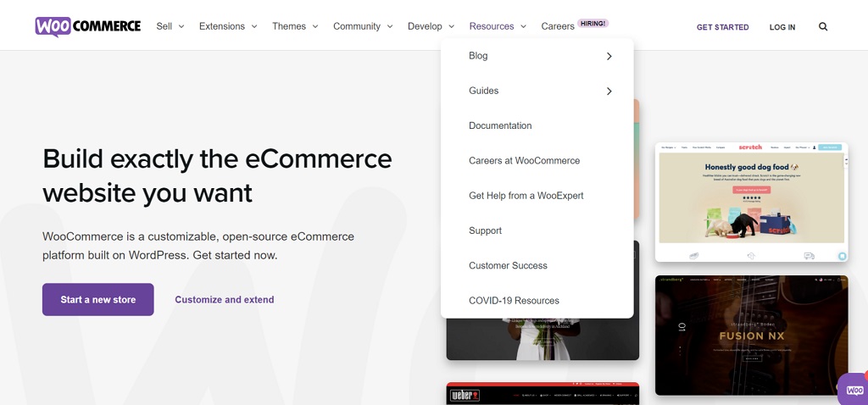Expand the Develop dropdown arrow

[451, 26]
